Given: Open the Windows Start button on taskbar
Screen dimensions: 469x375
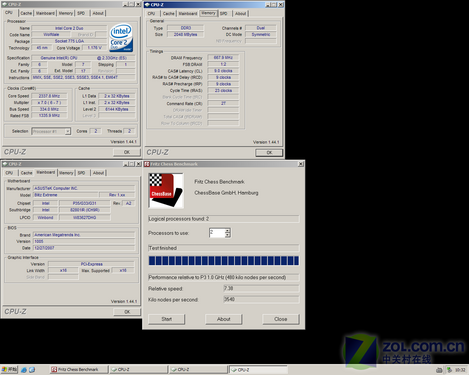Looking at the screenshot, I should (9, 369).
